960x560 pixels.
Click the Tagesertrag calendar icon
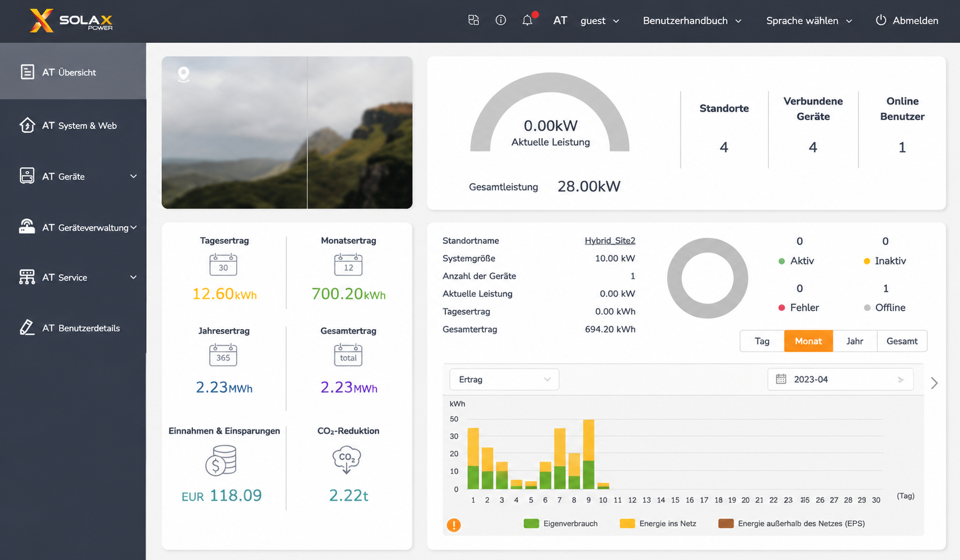(x=223, y=264)
